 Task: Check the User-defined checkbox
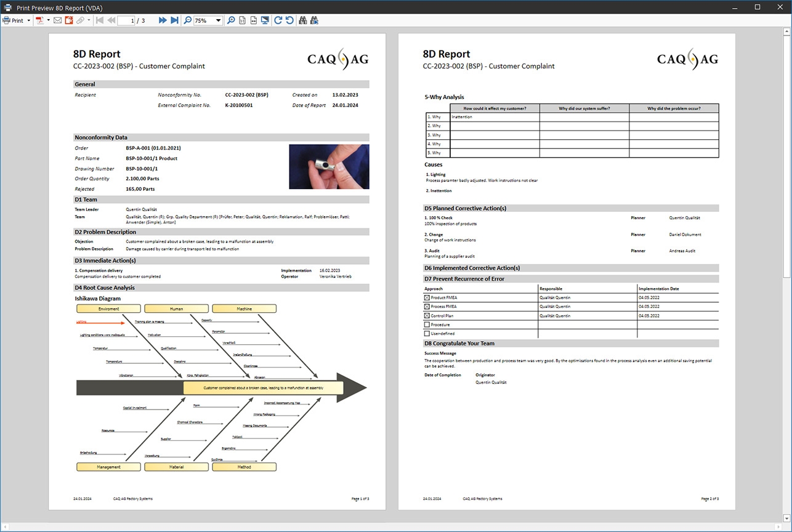[x=427, y=334]
